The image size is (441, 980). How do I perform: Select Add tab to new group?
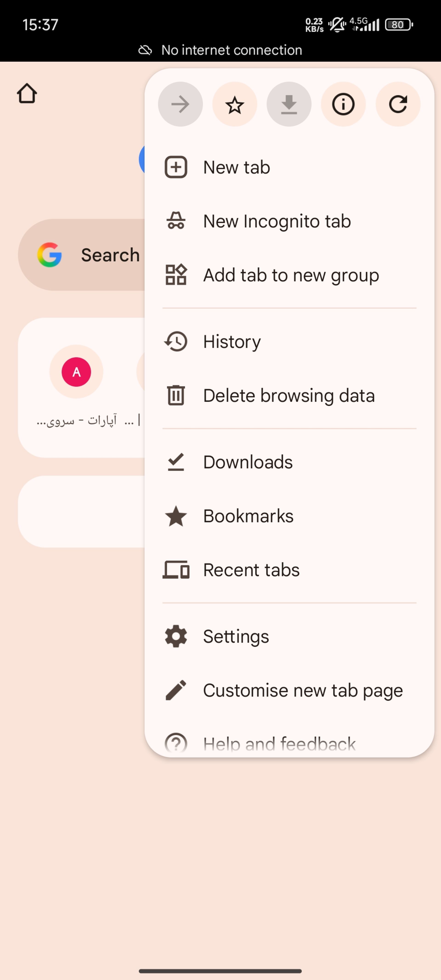click(290, 275)
